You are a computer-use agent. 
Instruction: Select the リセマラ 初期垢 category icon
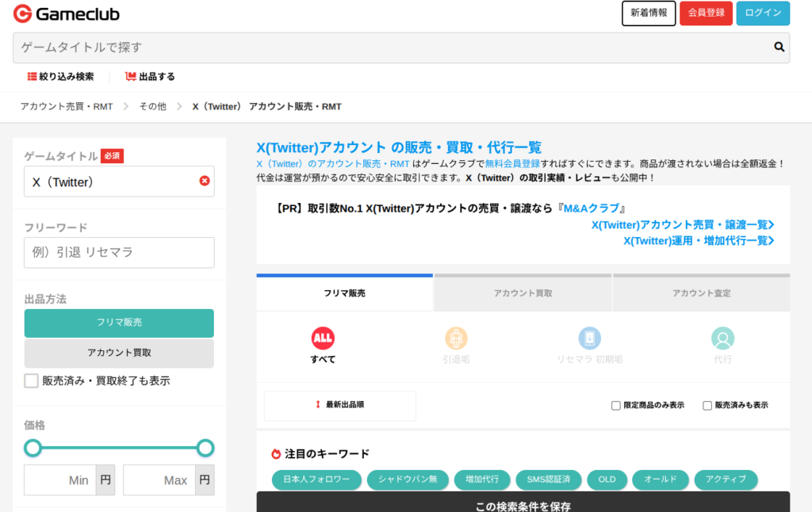pyautogui.click(x=589, y=339)
